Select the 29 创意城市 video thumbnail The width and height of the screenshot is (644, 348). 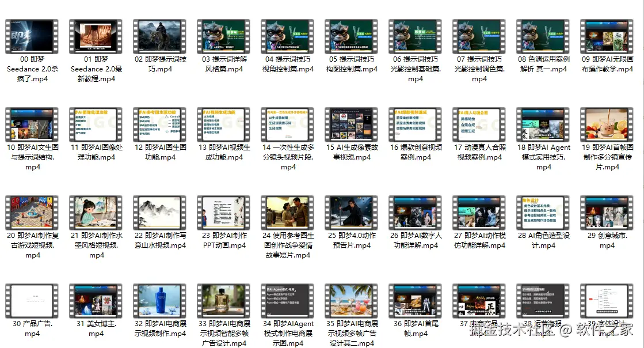click(607, 213)
